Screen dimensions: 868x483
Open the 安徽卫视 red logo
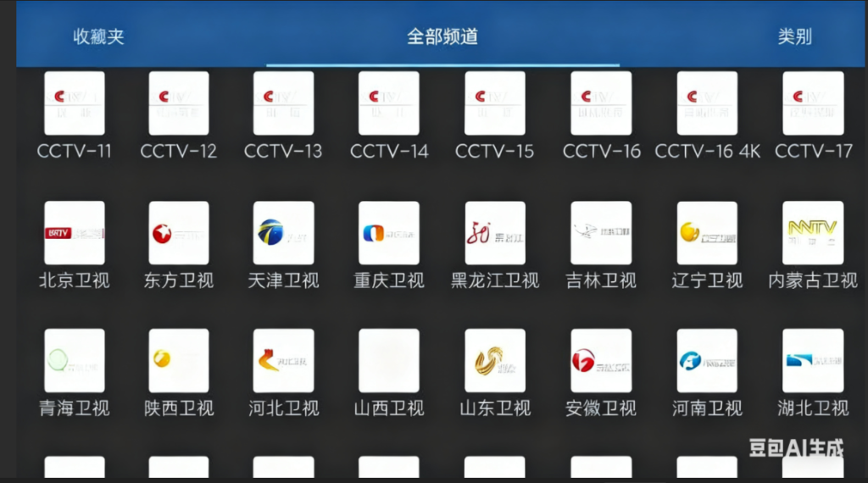[x=601, y=361]
